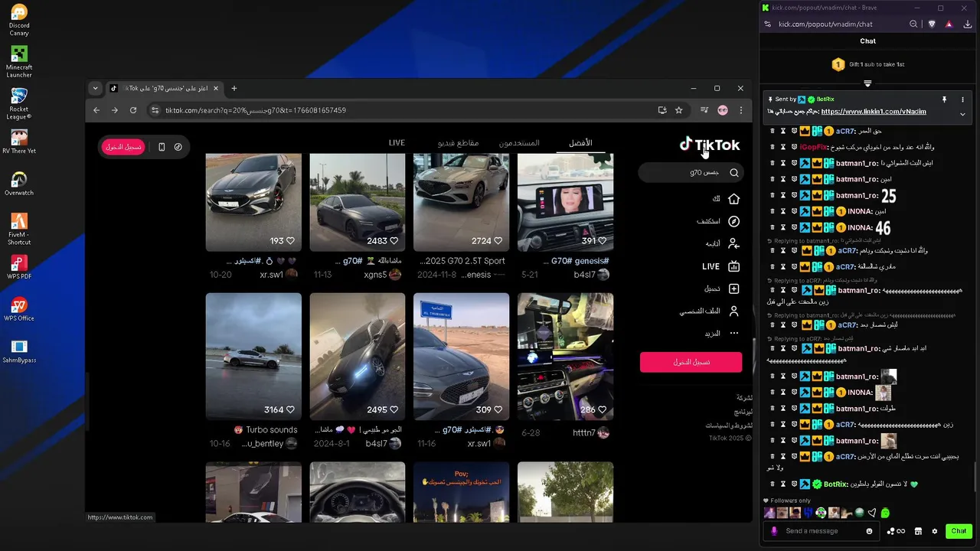Screen dimensions: 980x551
Task: Collapse gift leaderboard handle in Kick chat
Action: point(867,83)
